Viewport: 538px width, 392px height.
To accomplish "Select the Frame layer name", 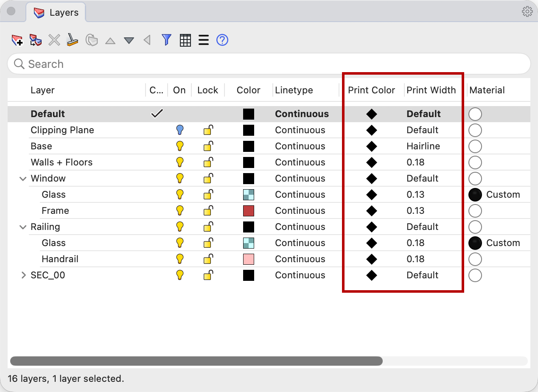I will (55, 211).
